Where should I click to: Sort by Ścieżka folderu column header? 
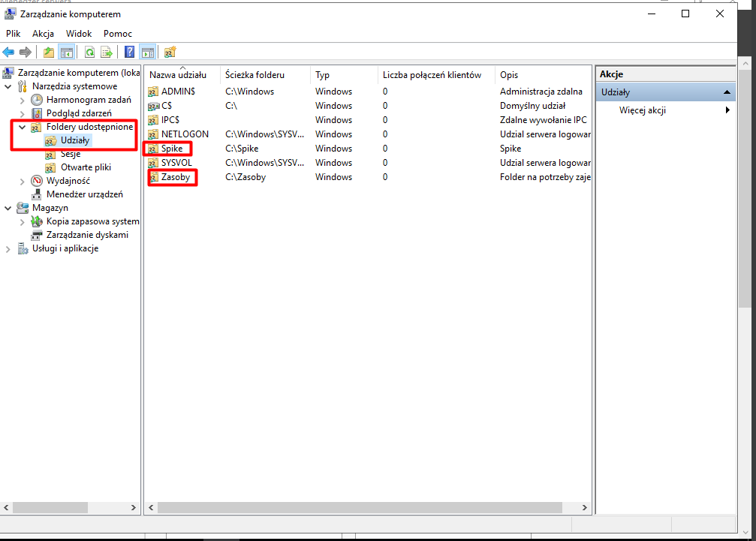(x=255, y=75)
